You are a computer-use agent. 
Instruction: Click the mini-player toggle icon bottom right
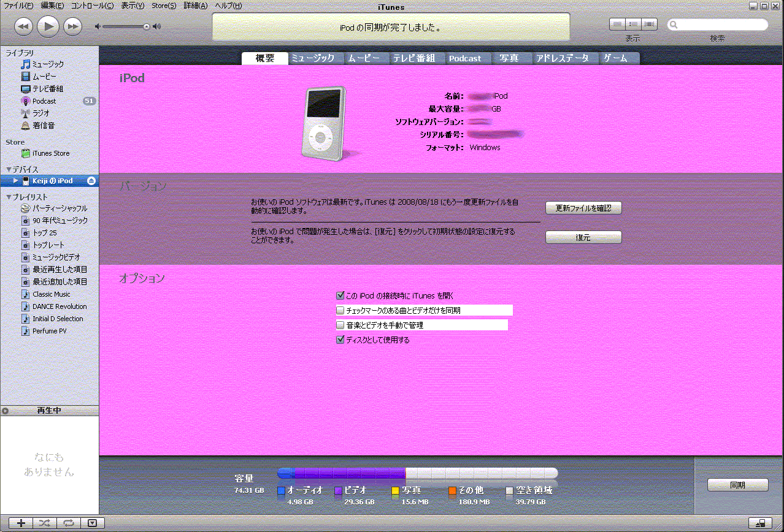pyautogui.click(x=761, y=523)
